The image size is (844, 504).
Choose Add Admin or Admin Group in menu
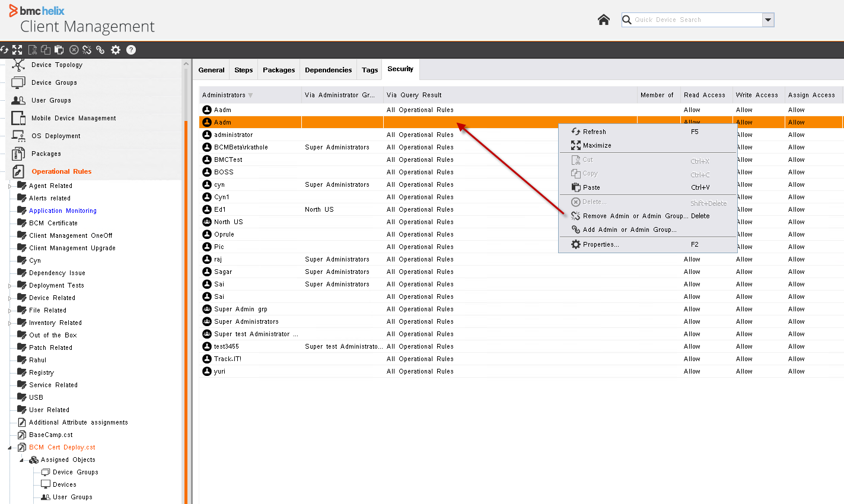point(648,229)
